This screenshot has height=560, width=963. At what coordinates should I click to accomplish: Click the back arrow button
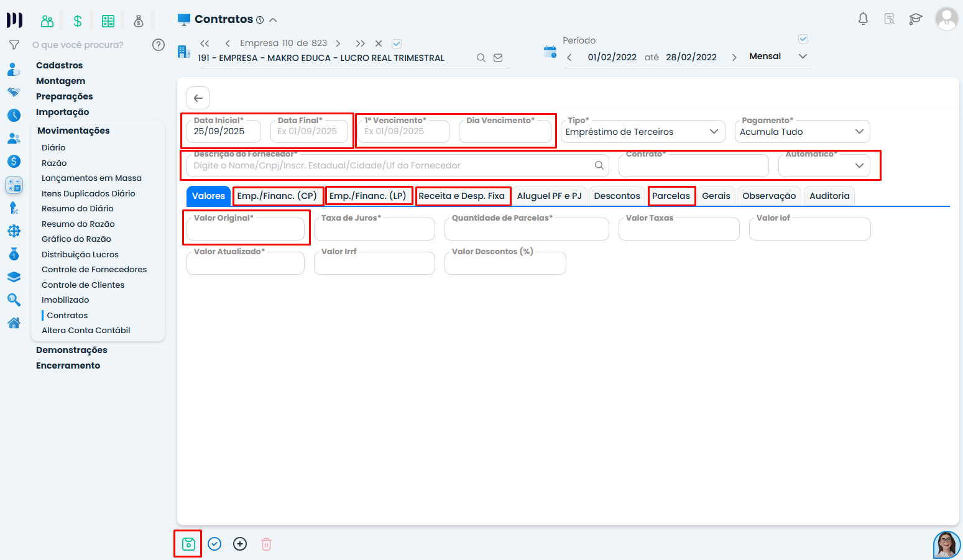198,98
